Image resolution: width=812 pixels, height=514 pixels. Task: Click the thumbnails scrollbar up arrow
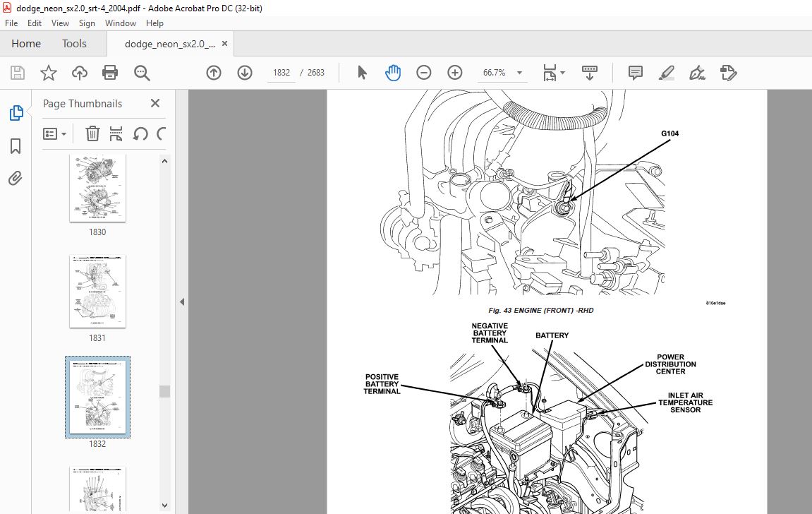tap(164, 161)
